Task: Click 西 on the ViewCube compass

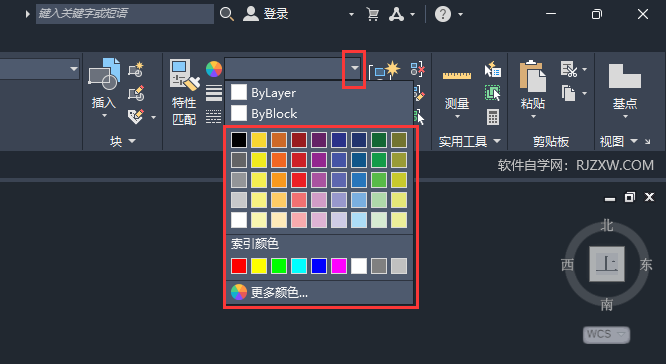Action: coord(567,265)
